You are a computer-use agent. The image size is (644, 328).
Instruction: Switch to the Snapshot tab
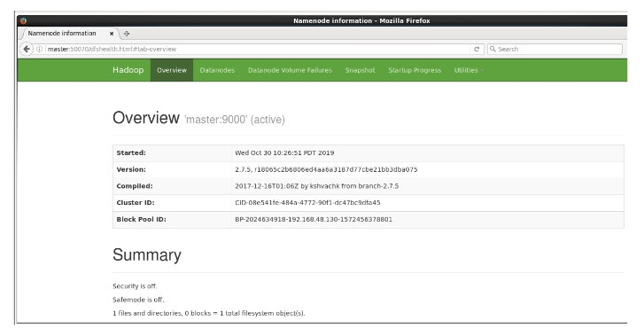point(361,70)
